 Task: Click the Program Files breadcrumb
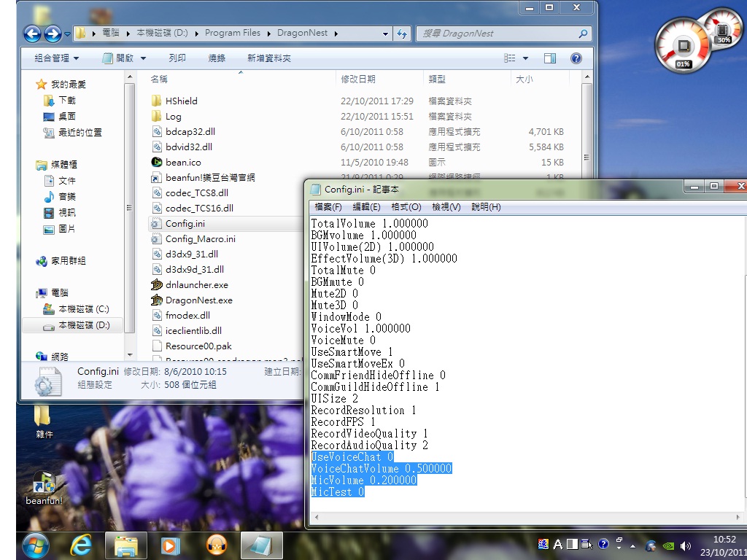(233, 33)
